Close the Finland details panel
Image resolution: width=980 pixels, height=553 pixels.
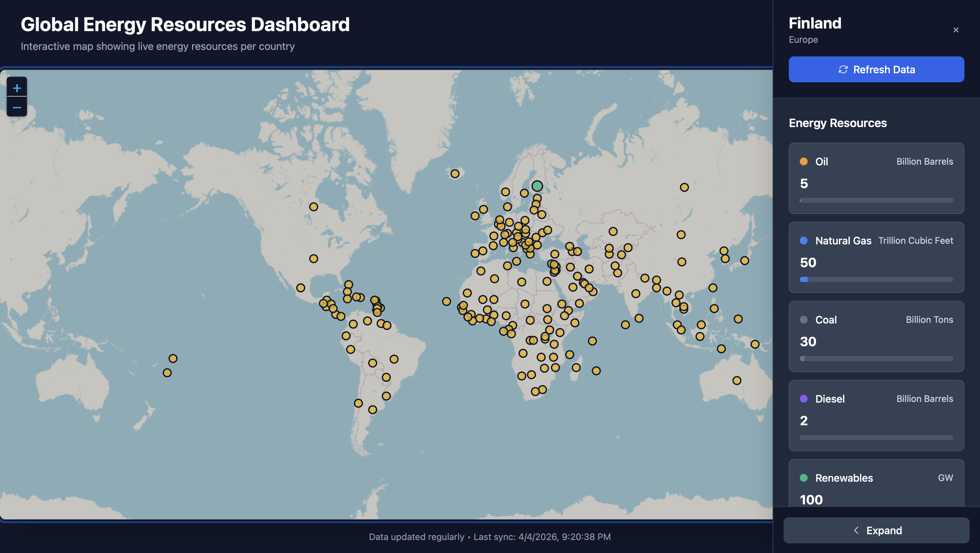(956, 30)
